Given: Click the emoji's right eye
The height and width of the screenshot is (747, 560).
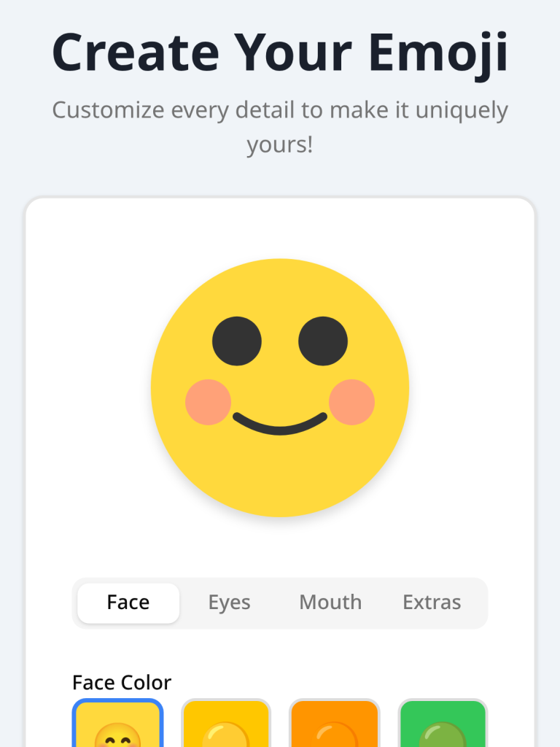Looking at the screenshot, I should [x=324, y=340].
